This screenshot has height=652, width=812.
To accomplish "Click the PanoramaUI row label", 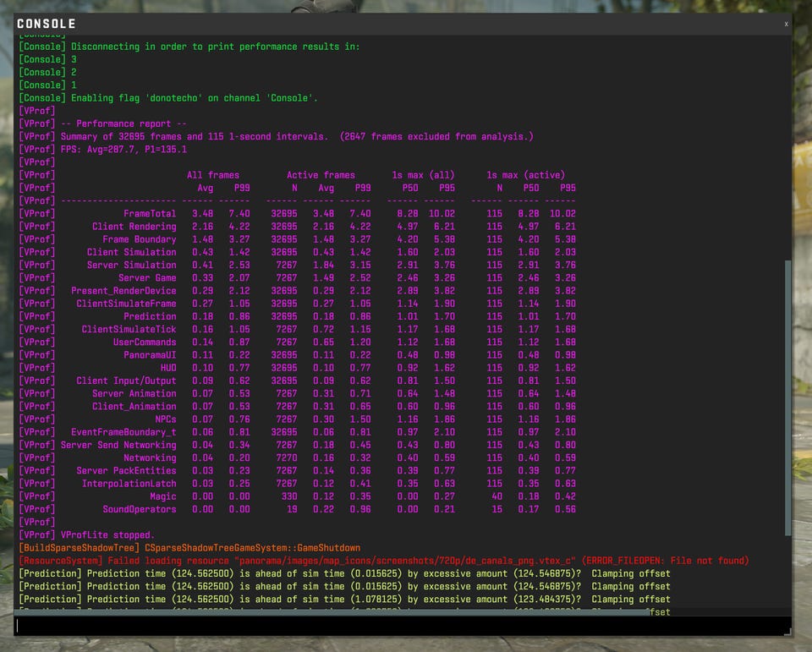I will (150, 354).
